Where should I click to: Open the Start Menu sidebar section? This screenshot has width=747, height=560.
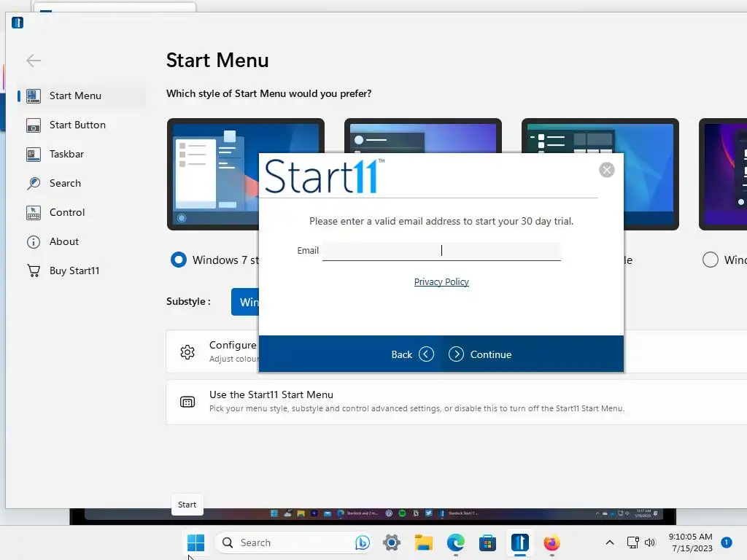point(81,96)
